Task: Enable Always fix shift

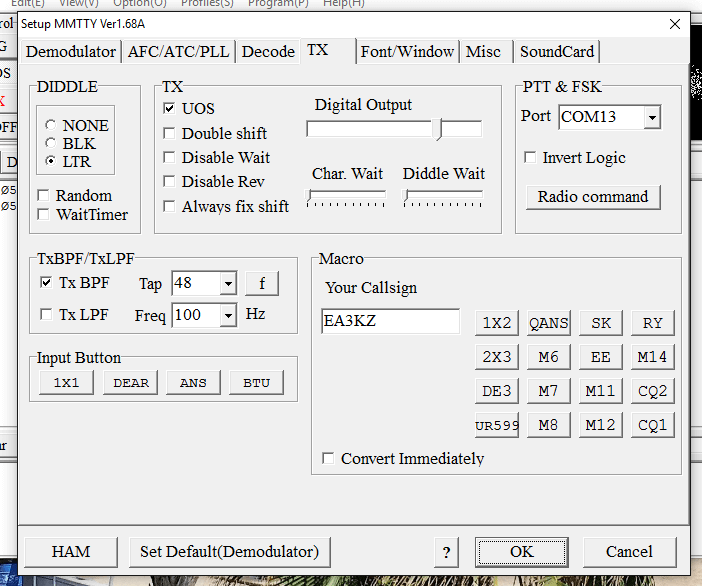Action: pos(169,206)
